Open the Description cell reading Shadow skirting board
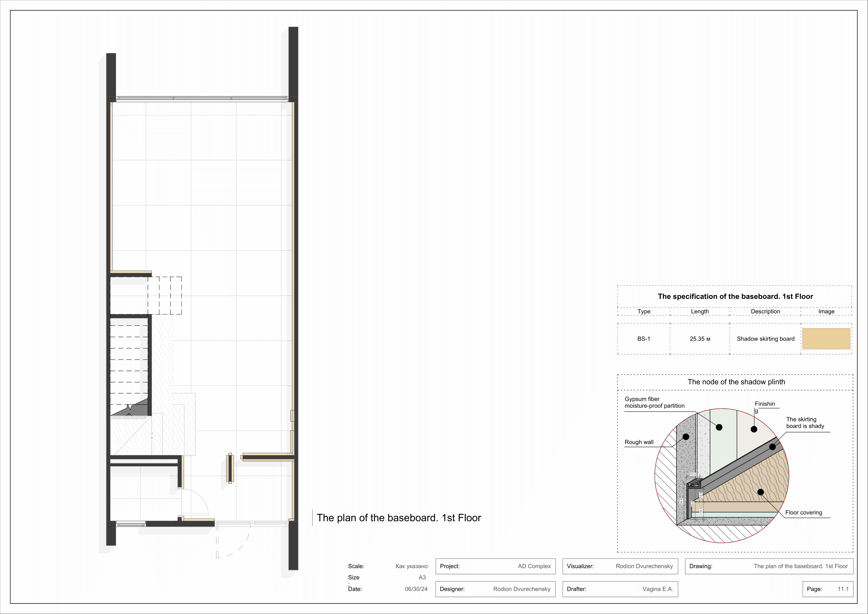This screenshot has height=614, width=868. (x=766, y=339)
